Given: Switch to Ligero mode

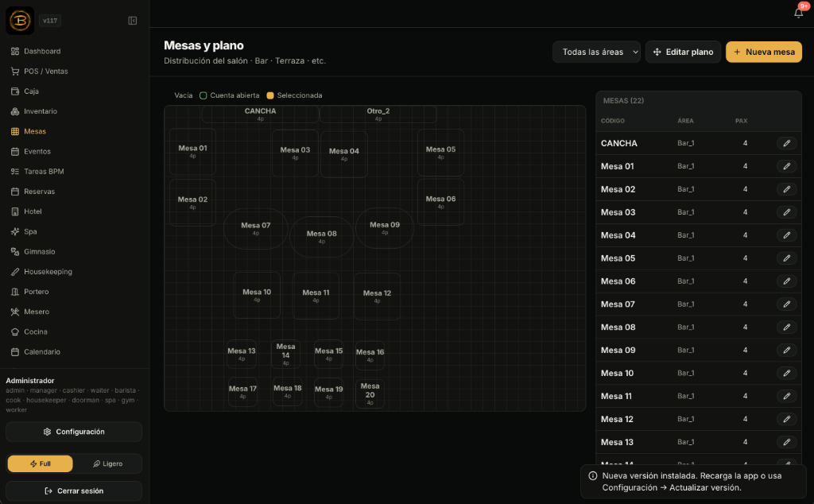Looking at the screenshot, I should (x=107, y=463).
